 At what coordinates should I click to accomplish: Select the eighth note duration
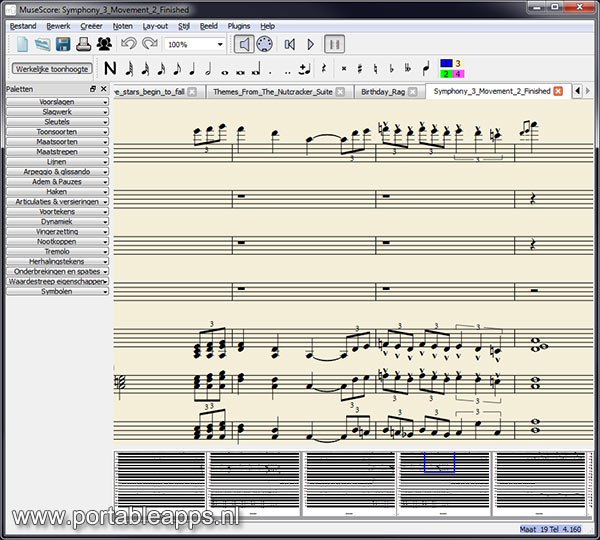click(x=177, y=69)
